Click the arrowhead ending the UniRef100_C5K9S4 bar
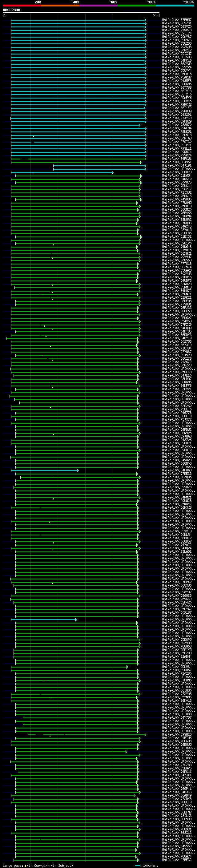 coord(127,667)
